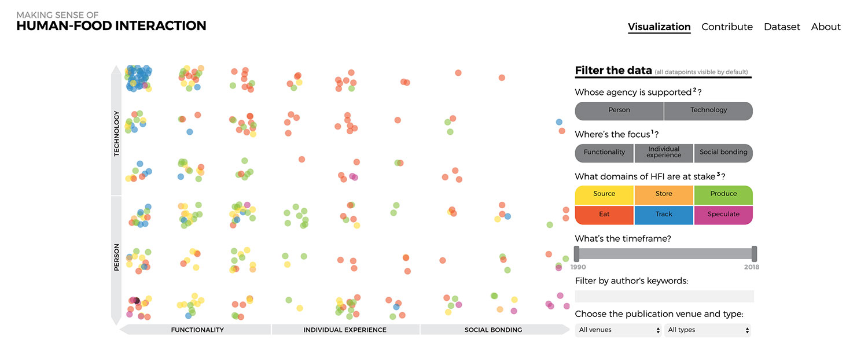Toggle the Social bonding focus filter
Viewport: 868px width, 347px height.
(x=723, y=153)
